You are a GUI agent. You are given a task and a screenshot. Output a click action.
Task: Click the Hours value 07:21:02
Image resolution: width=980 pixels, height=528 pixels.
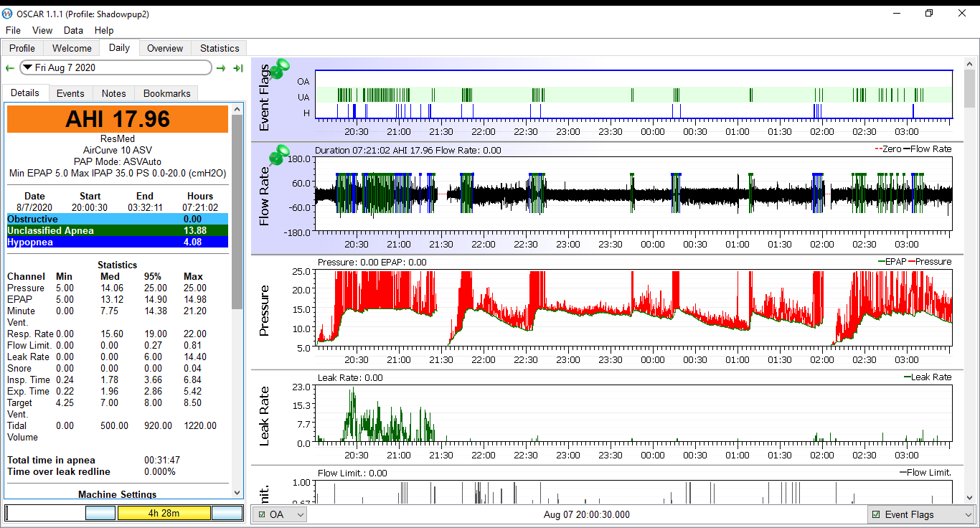pyautogui.click(x=200, y=207)
